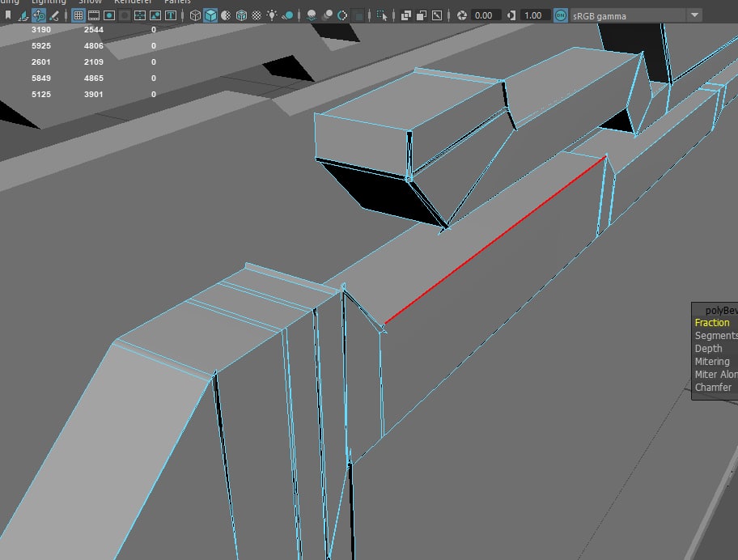The image size is (738, 560).
Task: Toggle the Shadows icon
Action: pyautogui.click(x=287, y=15)
